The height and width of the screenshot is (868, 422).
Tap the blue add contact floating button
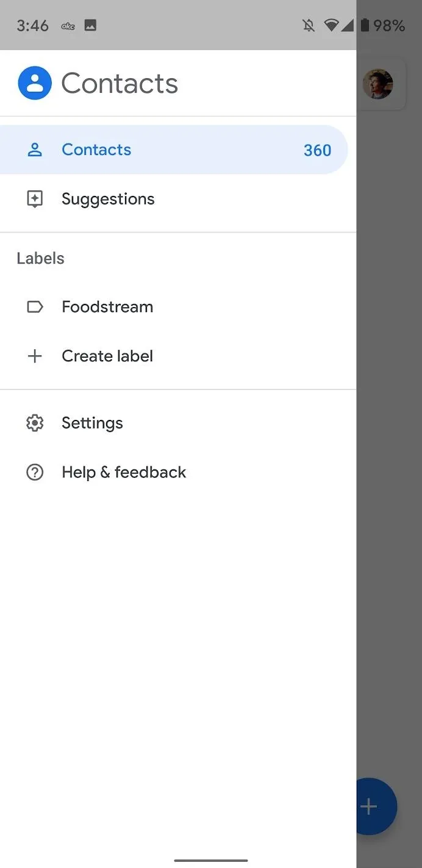377,806
